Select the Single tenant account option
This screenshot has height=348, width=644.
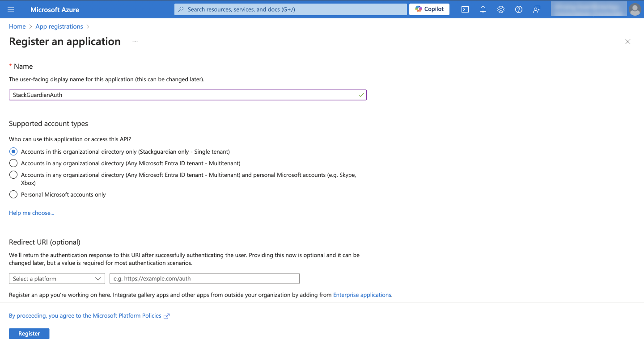13,152
